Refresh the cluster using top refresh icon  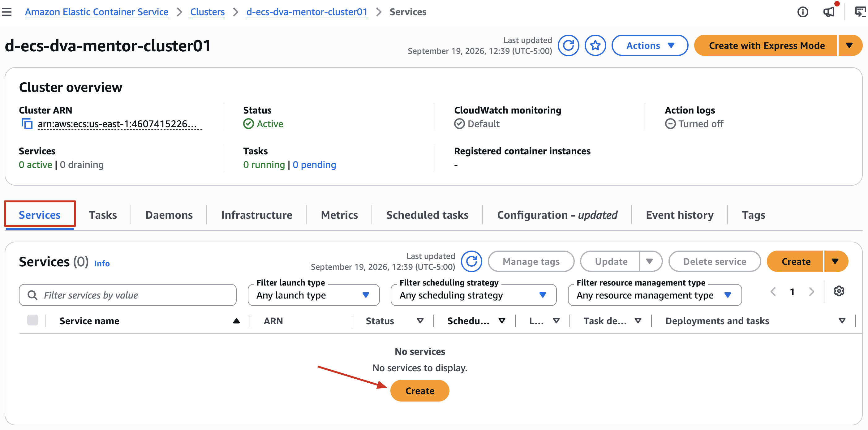568,45
